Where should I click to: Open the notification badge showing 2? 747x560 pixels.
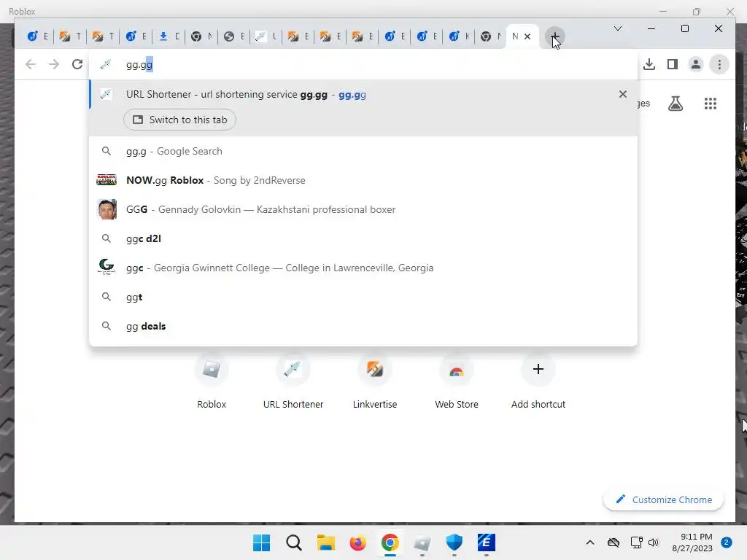pos(726,542)
